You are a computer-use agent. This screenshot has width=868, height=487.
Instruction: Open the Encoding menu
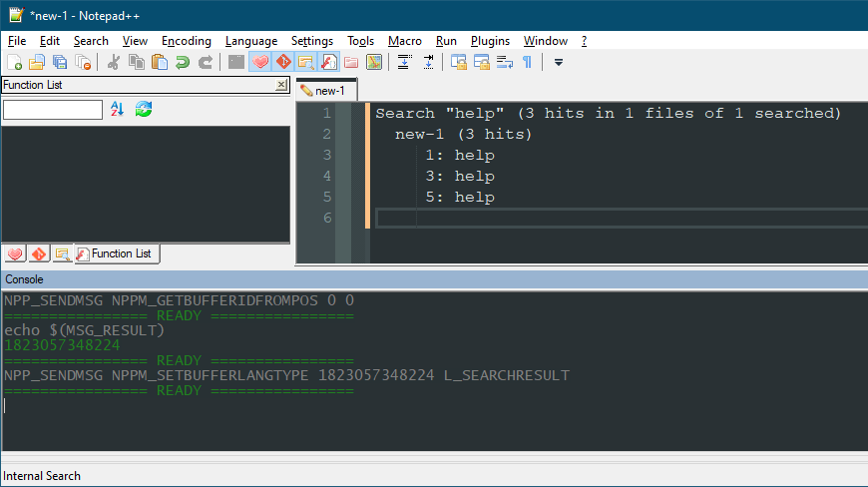(186, 41)
